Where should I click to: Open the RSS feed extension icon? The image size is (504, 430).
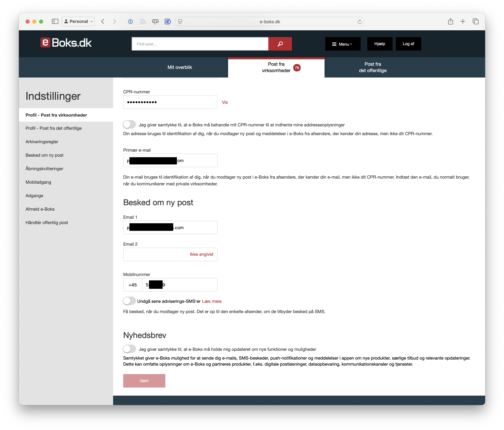point(143,22)
